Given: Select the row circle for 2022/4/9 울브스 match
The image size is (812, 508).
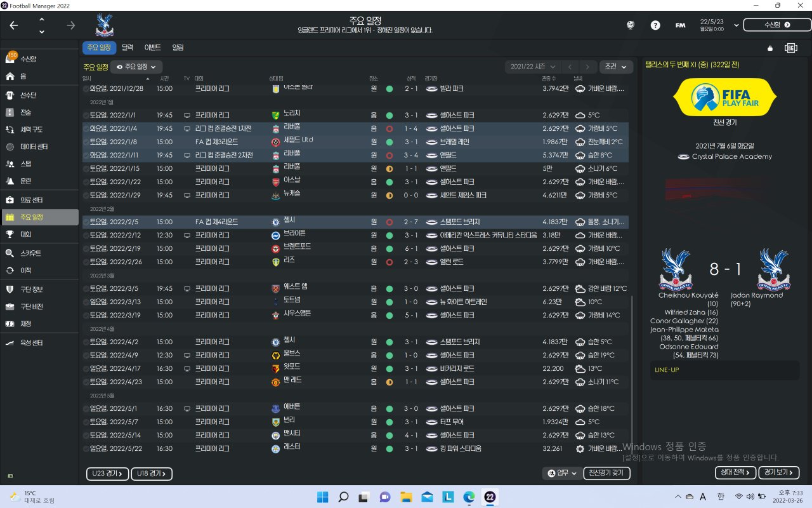Looking at the screenshot, I should (x=86, y=356).
